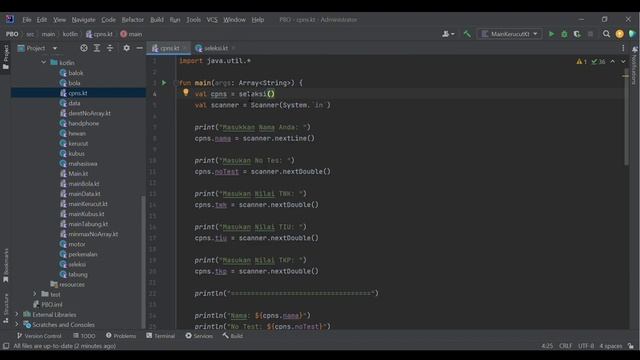Select handphone class in tree
640x360 pixels.
pos(84,123)
